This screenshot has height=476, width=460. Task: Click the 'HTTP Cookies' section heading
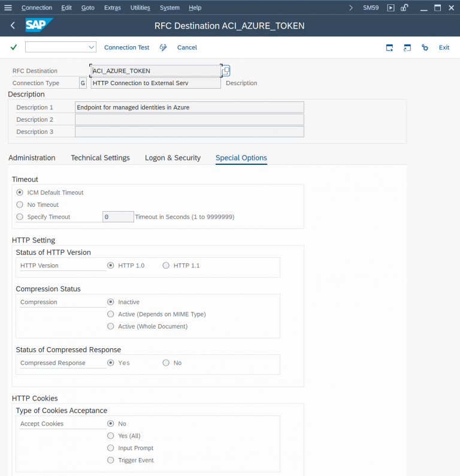point(35,398)
